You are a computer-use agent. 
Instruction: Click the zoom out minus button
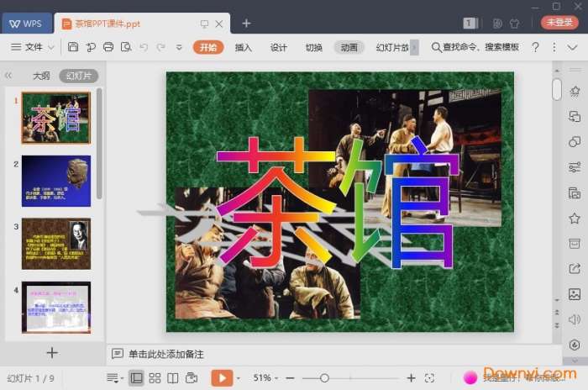[290, 378]
